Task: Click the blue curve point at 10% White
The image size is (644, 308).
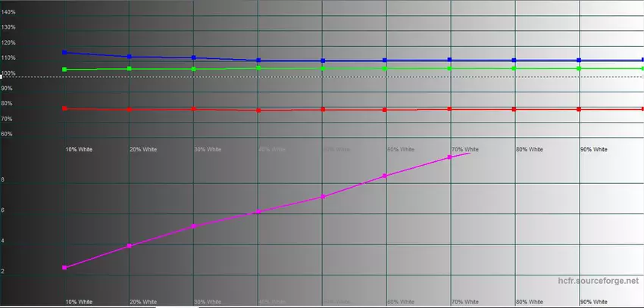Action: pos(64,53)
